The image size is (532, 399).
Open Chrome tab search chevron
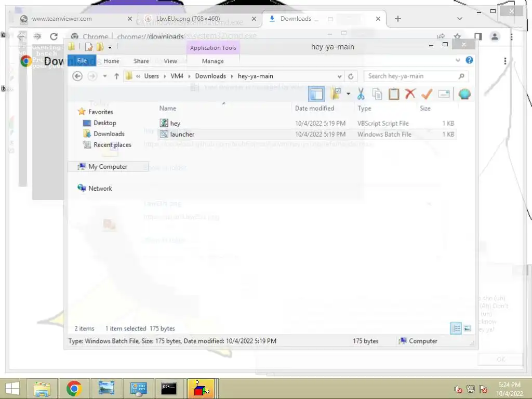tap(459, 19)
